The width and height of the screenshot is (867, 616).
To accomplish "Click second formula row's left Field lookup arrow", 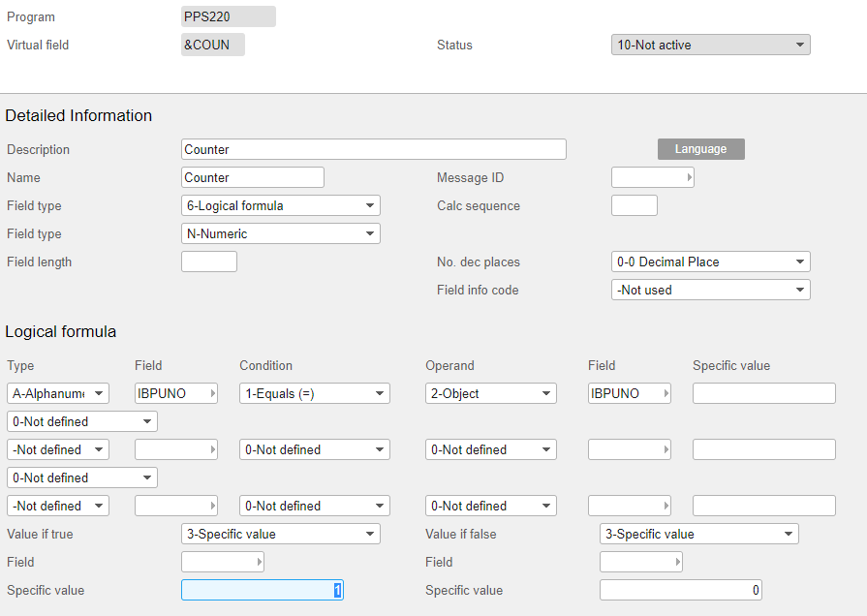I will (212, 449).
